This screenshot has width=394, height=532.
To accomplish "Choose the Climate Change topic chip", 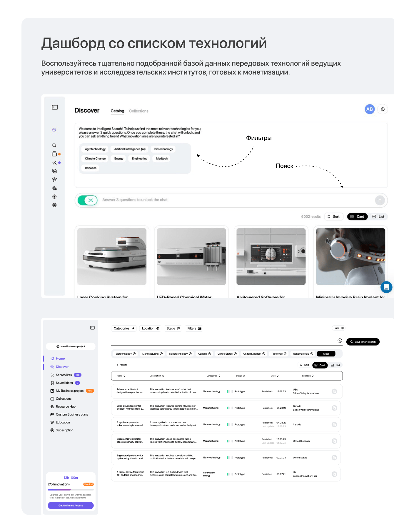I will point(95,159).
